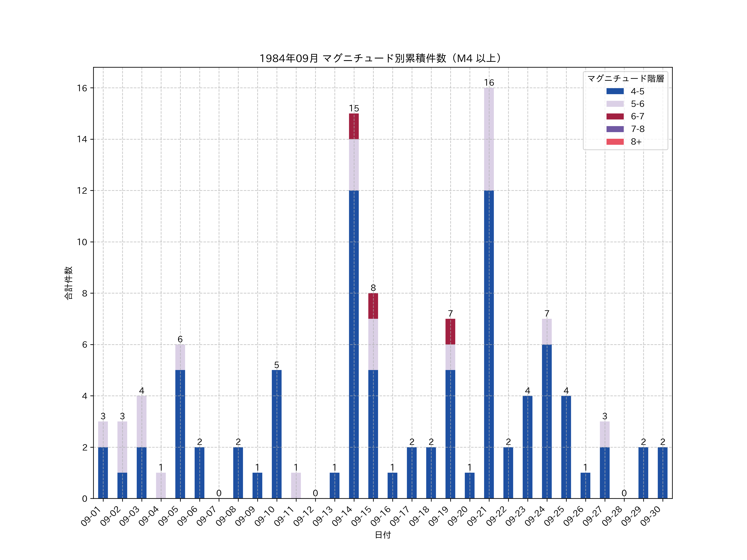Screen dimensions: 747x560
Task: Click the 09-10 blue bar
Action: click(x=277, y=434)
